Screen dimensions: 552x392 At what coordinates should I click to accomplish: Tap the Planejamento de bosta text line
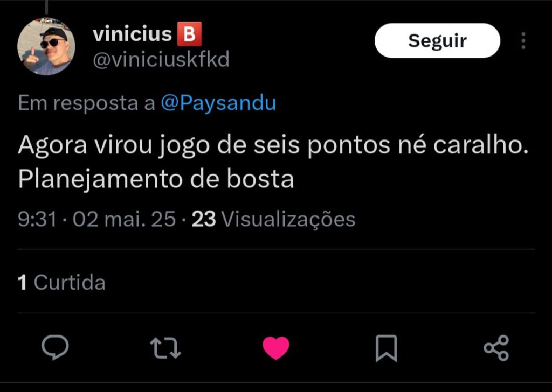[x=156, y=180]
